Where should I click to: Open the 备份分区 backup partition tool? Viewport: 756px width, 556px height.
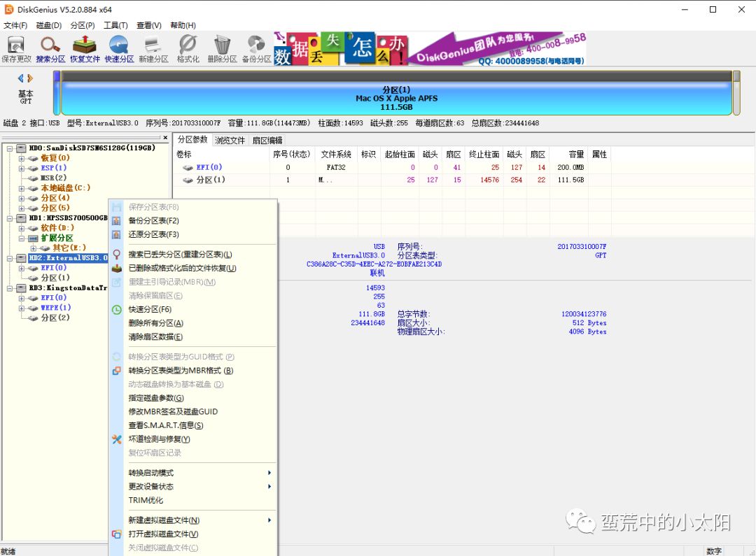coord(256,49)
